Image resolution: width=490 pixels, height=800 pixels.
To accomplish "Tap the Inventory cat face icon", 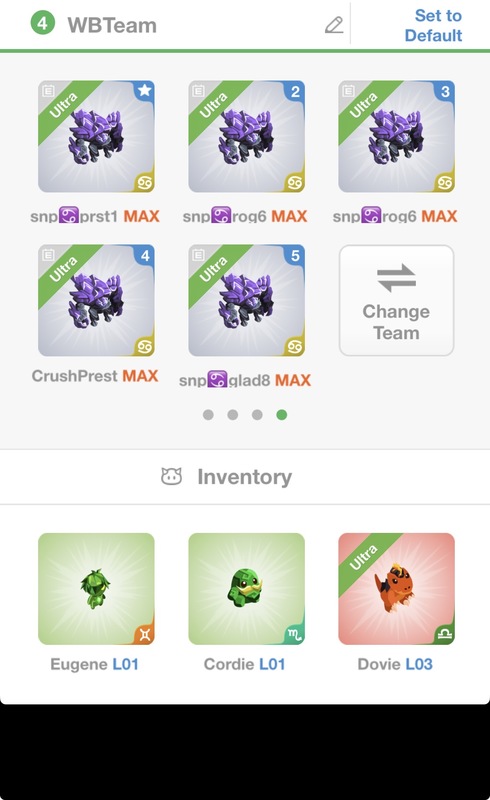I will (x=172, y=476).
